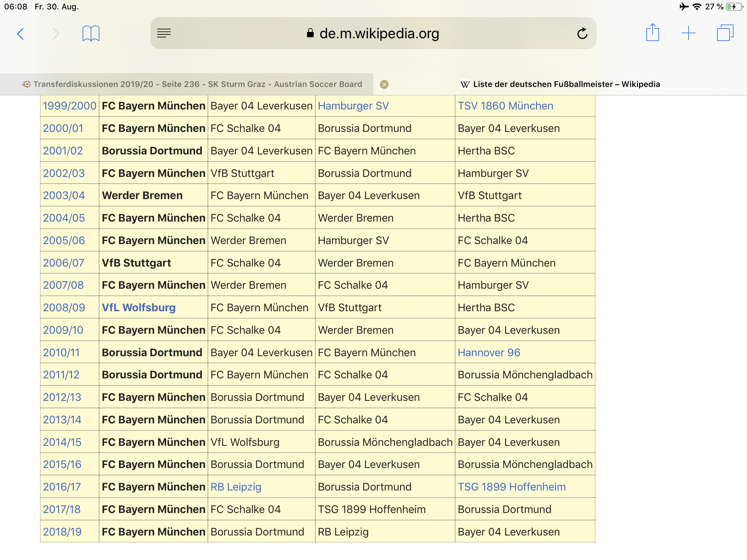Image resolution: width=747 pixels, height=560 pixels.
Task: Open the 2008/09 season link
Action: point(64,308)
